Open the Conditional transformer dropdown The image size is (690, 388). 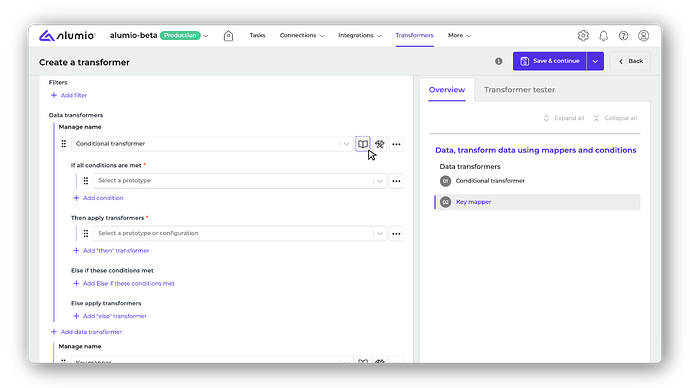pyautogui.click(x=346, y=144)
